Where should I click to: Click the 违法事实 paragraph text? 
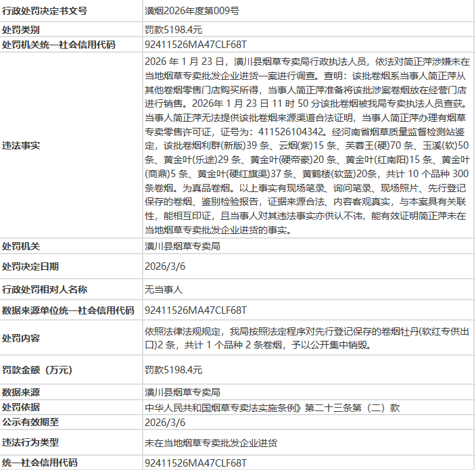tap(307, 145)
